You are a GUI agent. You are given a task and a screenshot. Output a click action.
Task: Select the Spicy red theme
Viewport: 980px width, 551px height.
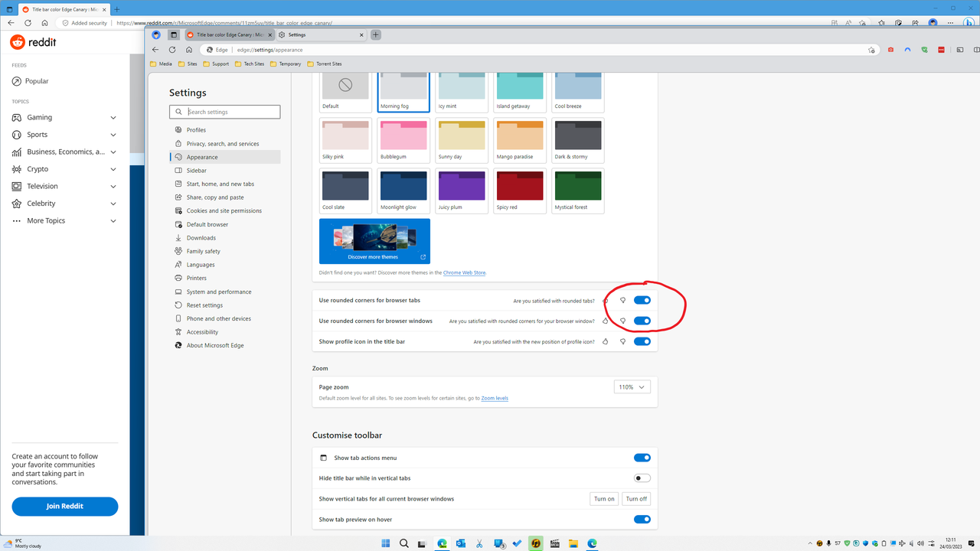tap(519, 185)
